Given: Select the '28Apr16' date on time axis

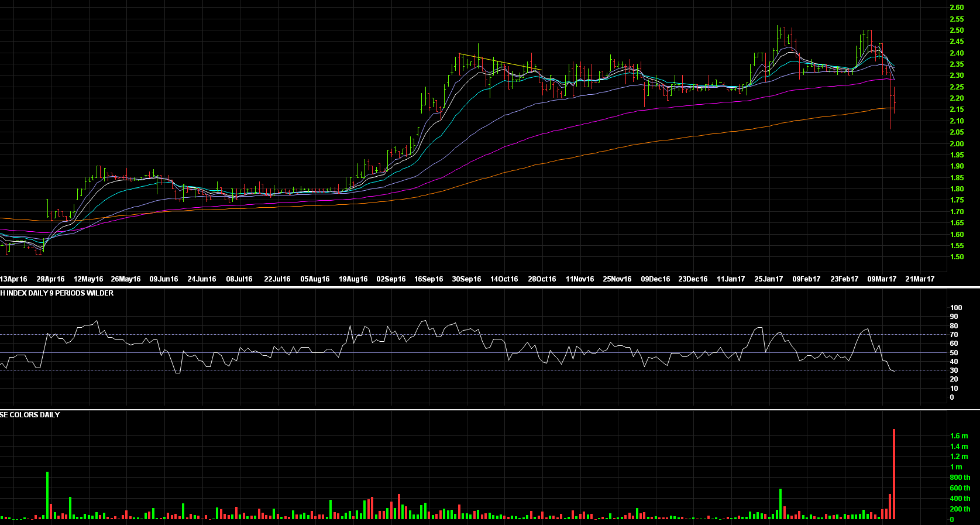Looking at the screenshot, I should pos(51,279).
